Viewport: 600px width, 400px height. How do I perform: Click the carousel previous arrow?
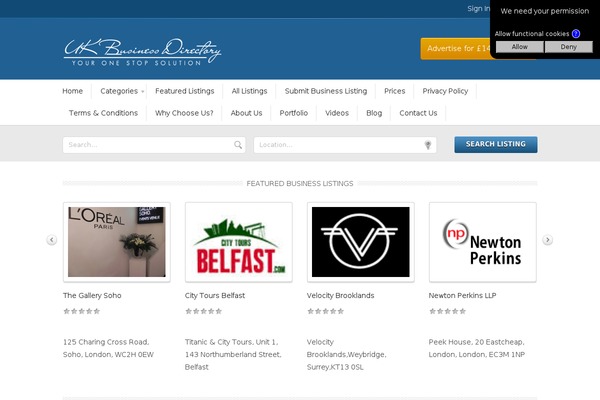click(52, 240)
